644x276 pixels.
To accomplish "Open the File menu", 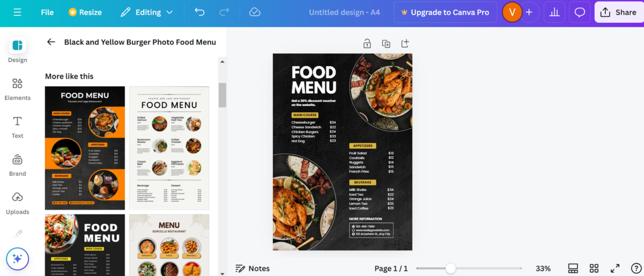I will (47, 12).
